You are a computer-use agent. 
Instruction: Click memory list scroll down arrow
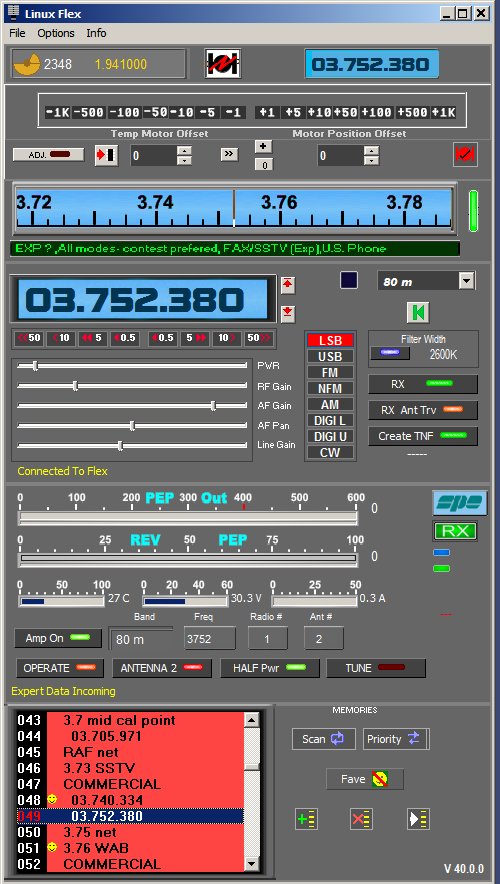[251, 864]
